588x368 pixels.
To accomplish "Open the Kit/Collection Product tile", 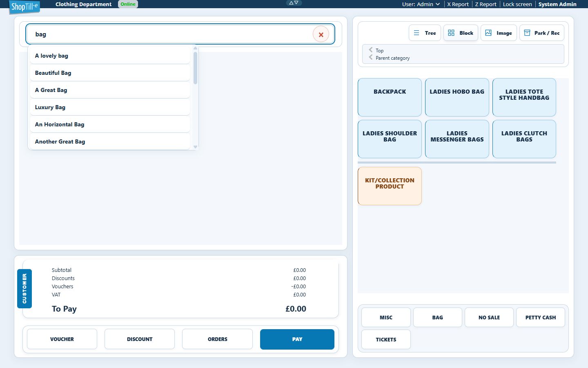I will click(x=390, y=186).
